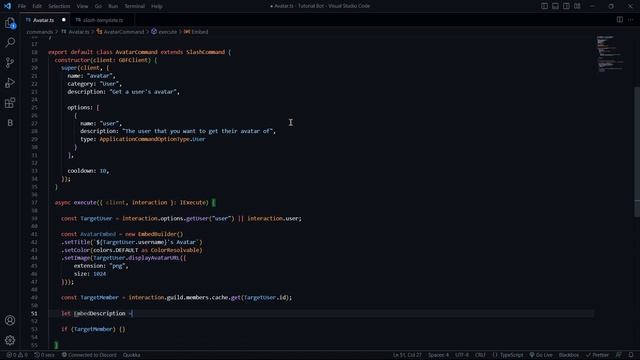The height and width of the screenshot is (360, 640).
Task: Click 'cooldown' property in code
Action: point(81,171)
